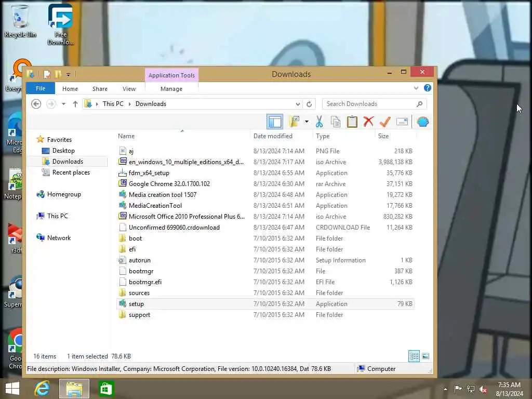The width and height of the screenshot is (532, 399).
Task: Open Customize Quick Access Toolbar dropdown
Action: pos(68,74)
